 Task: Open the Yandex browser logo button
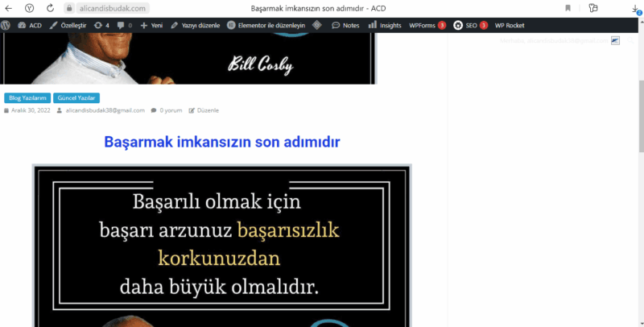click(x=29, y=8)
